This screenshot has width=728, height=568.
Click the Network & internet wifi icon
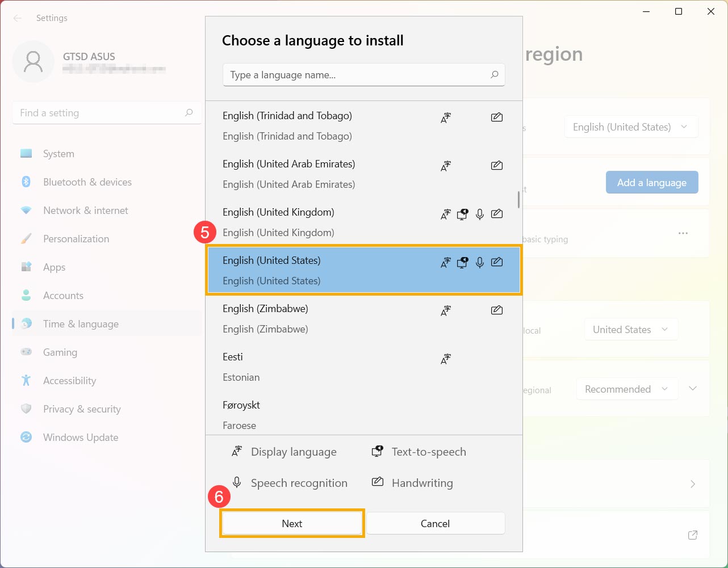26,211
